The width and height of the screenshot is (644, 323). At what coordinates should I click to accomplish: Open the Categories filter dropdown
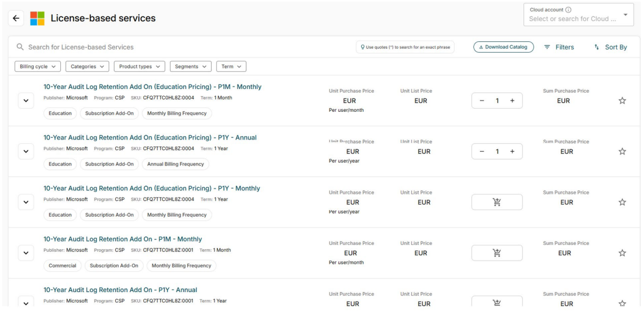coord(87,66)
